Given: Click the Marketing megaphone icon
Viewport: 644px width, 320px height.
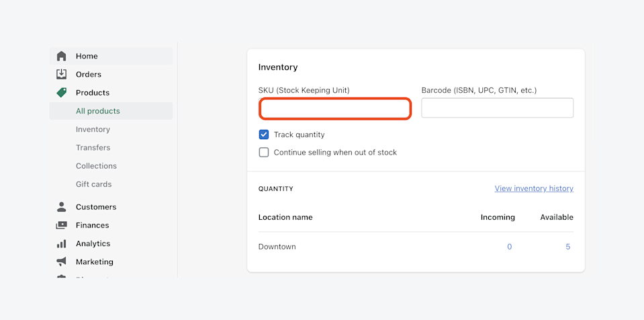Looking at the screenshot, I should point(61,262).
